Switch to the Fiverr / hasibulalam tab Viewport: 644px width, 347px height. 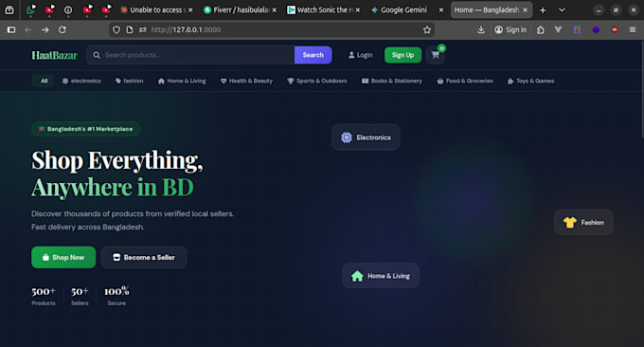click(x=241, y=9)
